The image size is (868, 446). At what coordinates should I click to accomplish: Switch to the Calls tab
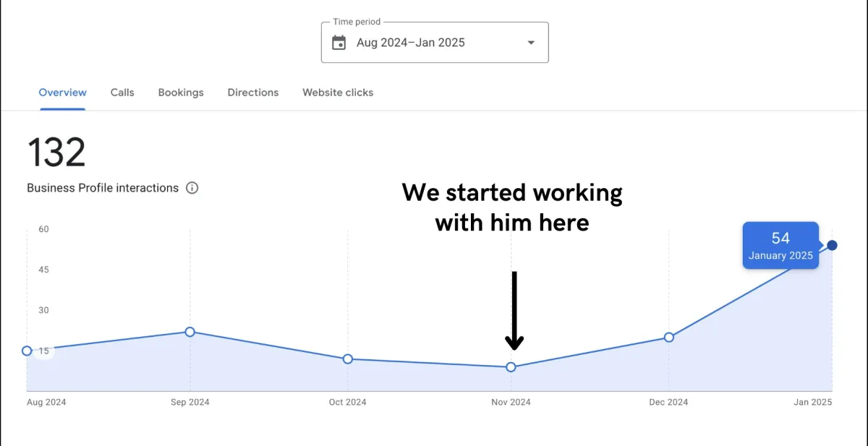pos(122,93)
